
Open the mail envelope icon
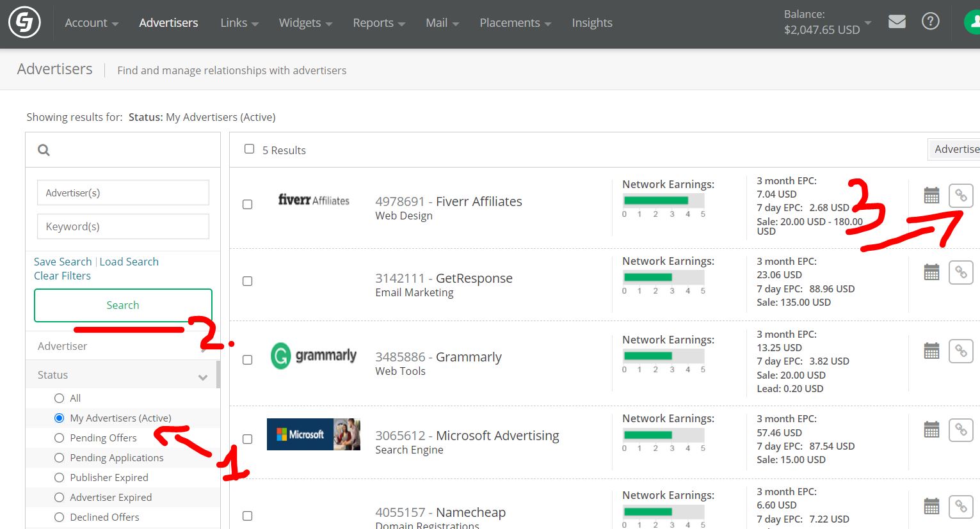(897, 22)
